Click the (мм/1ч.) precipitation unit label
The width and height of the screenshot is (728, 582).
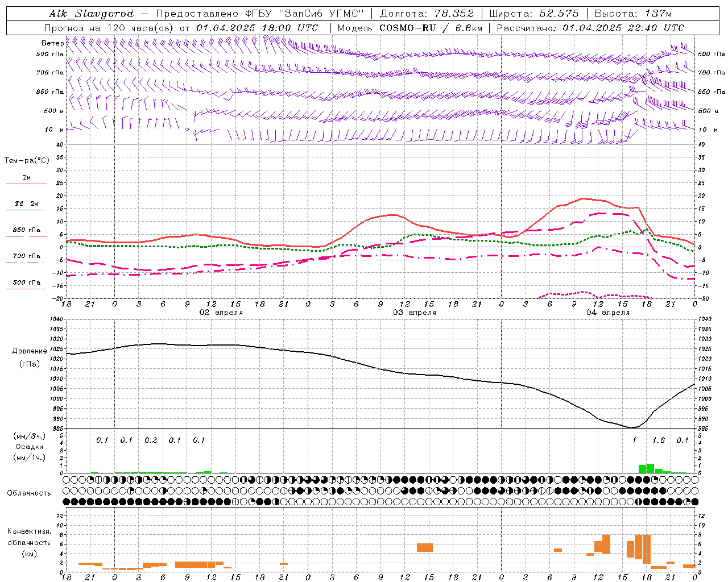(x=30, y=458)
